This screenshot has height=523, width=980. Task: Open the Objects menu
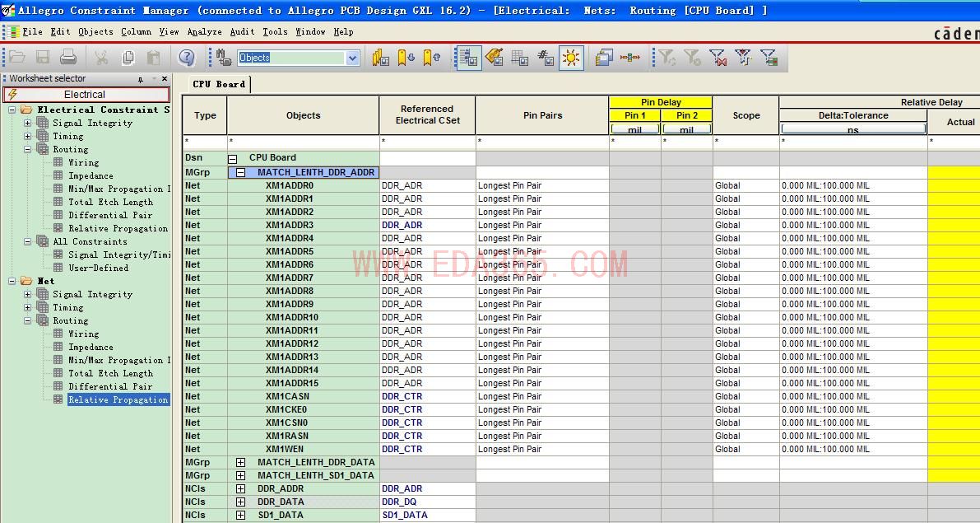(95, 31)
